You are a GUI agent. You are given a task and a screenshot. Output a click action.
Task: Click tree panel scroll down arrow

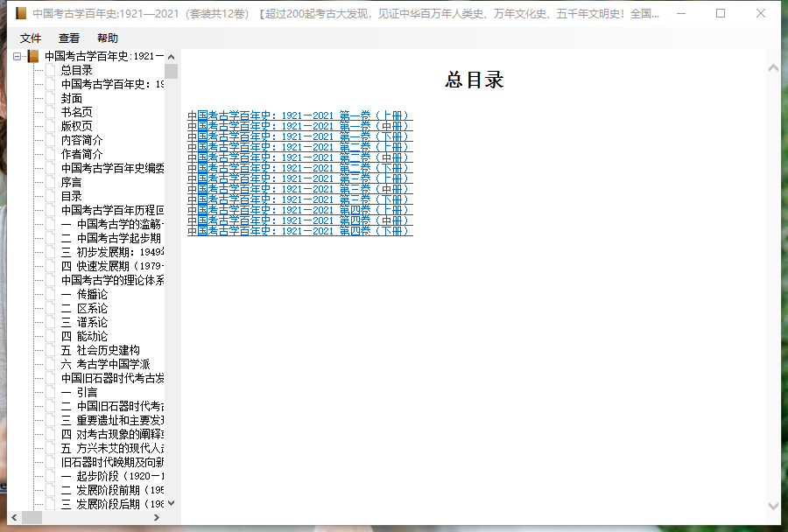(172, 503)
